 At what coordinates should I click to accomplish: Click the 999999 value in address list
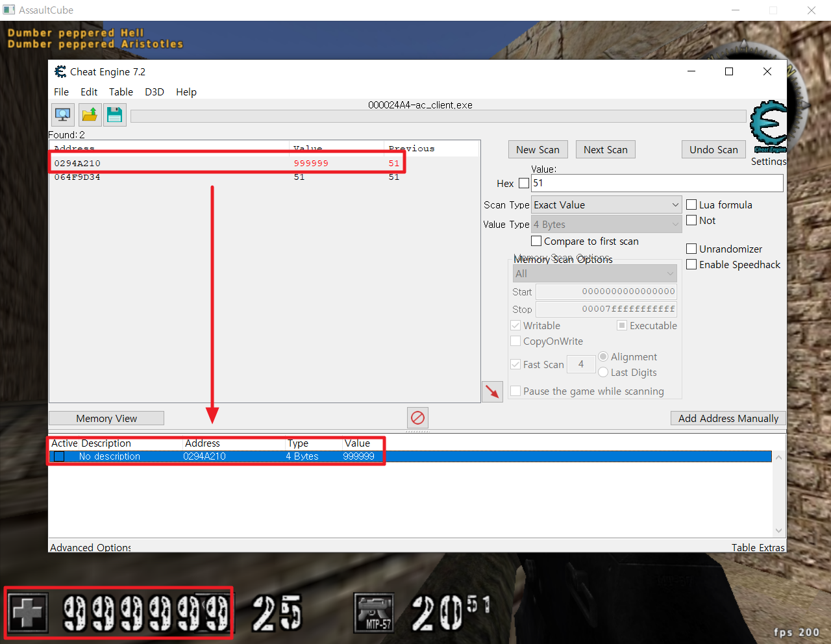(x=358, y=456)
